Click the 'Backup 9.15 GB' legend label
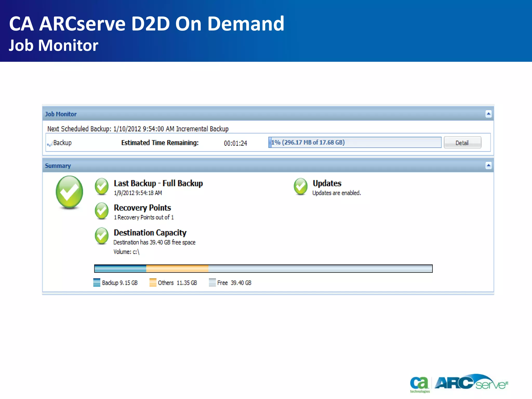Screen dimensions: 532x399 click(x=120, y=283)
